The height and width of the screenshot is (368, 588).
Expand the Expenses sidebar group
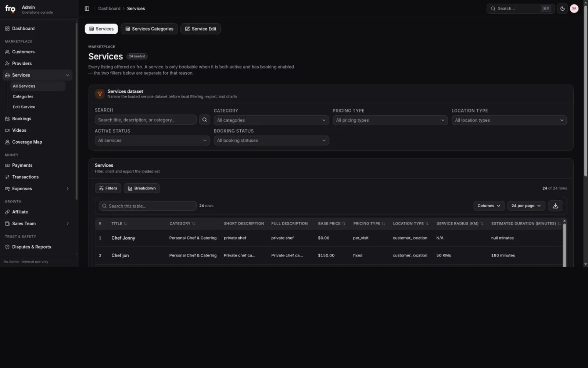click(x=68, y=188)
